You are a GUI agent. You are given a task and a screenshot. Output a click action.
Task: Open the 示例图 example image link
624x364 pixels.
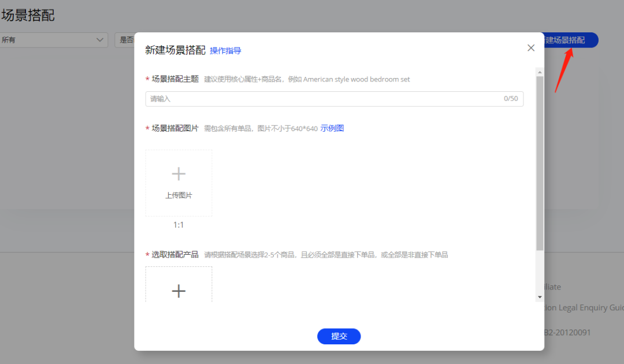tap(332, 128)
